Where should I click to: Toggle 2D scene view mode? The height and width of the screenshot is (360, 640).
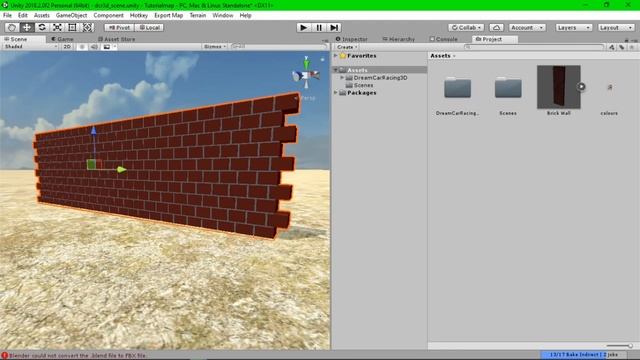point(67,47)
